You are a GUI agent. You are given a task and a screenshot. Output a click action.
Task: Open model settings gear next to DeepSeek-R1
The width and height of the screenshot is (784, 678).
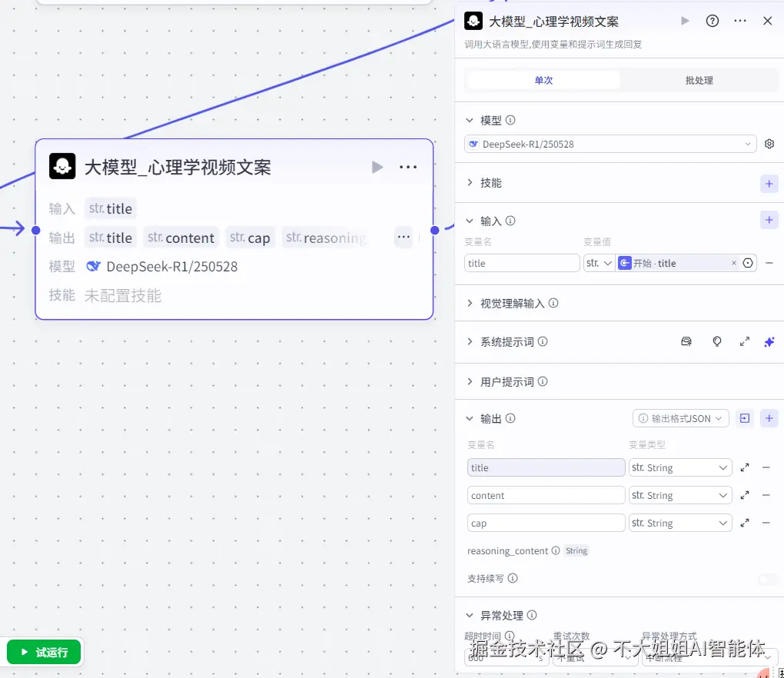(769, 143)
